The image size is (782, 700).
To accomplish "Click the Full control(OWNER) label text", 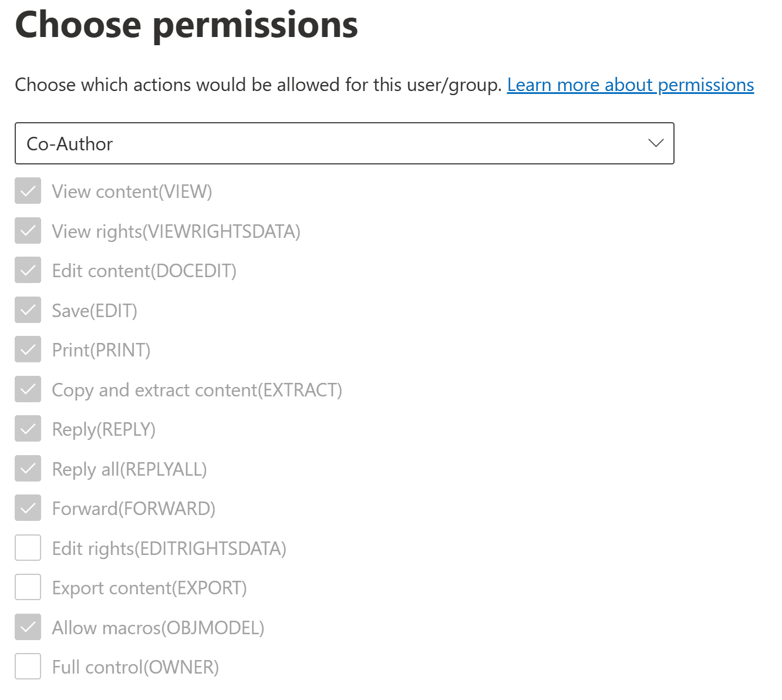I will 135,667.
